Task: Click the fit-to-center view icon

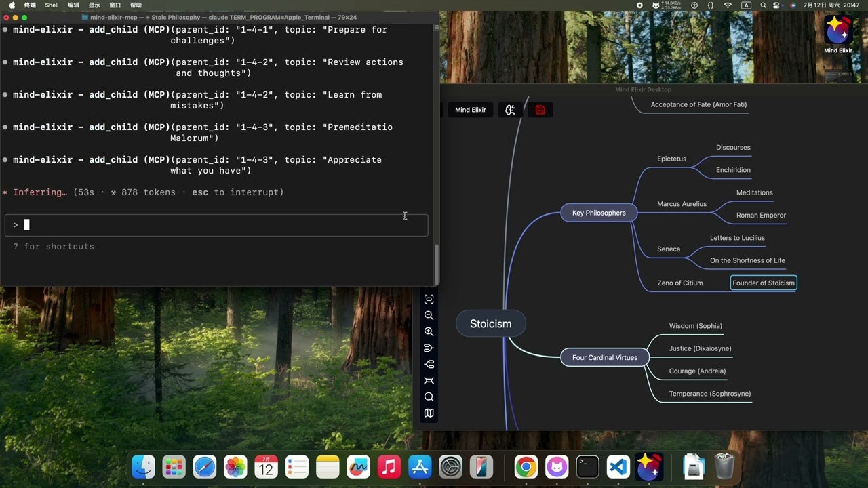Action: 429,299
